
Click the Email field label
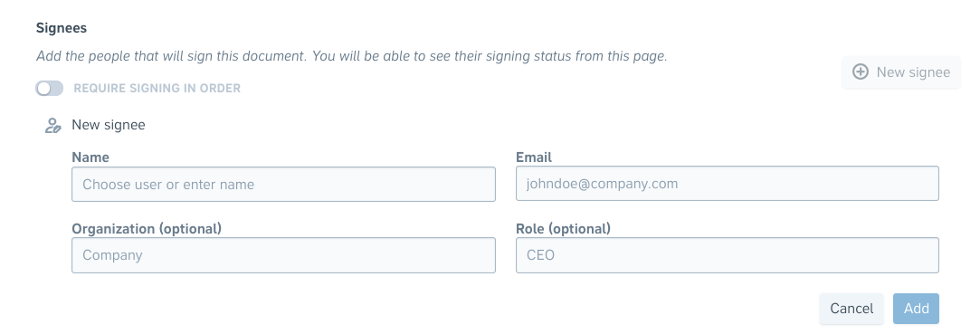[534, 157]
